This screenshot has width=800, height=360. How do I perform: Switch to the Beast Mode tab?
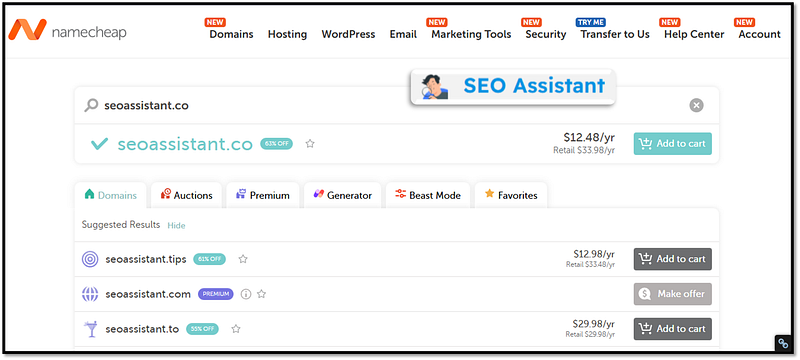[428, 195]
